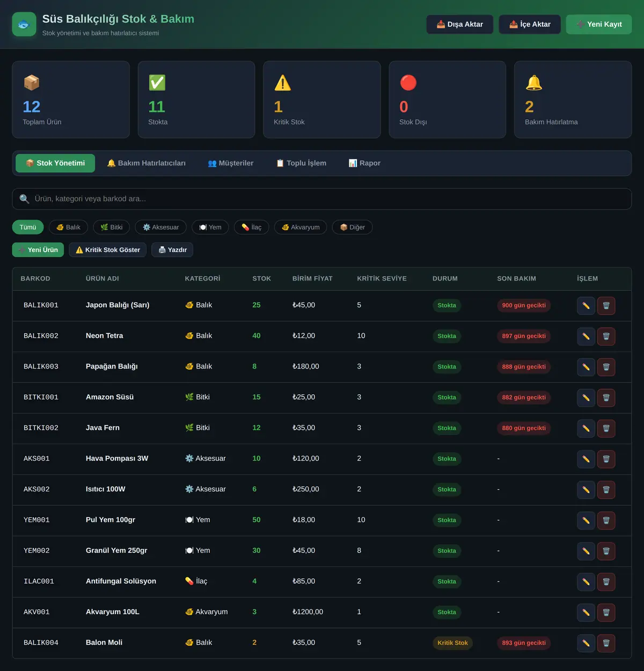Image resolution: width=644 pixels, height=671 pixels.
Task: Filter products by Diğer category
Action: pos(353,227)
